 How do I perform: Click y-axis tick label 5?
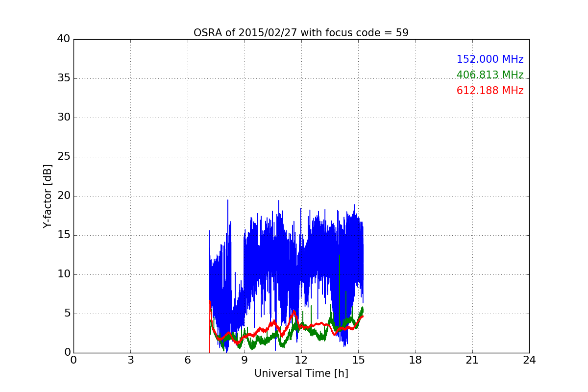[67, 314]
